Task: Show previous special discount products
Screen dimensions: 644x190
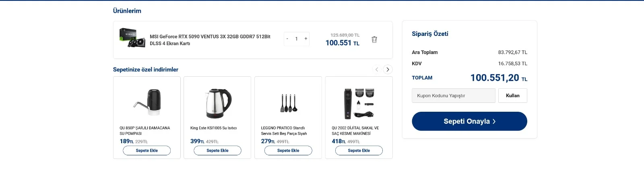Action: pos(377,69)
